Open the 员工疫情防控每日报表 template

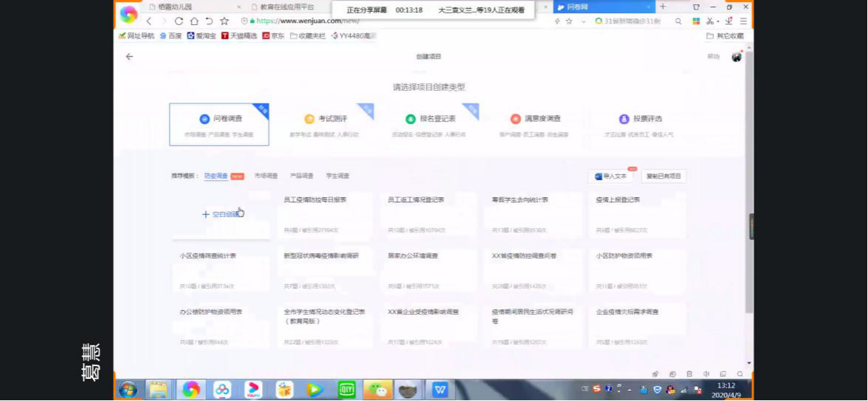coord(325,215)
